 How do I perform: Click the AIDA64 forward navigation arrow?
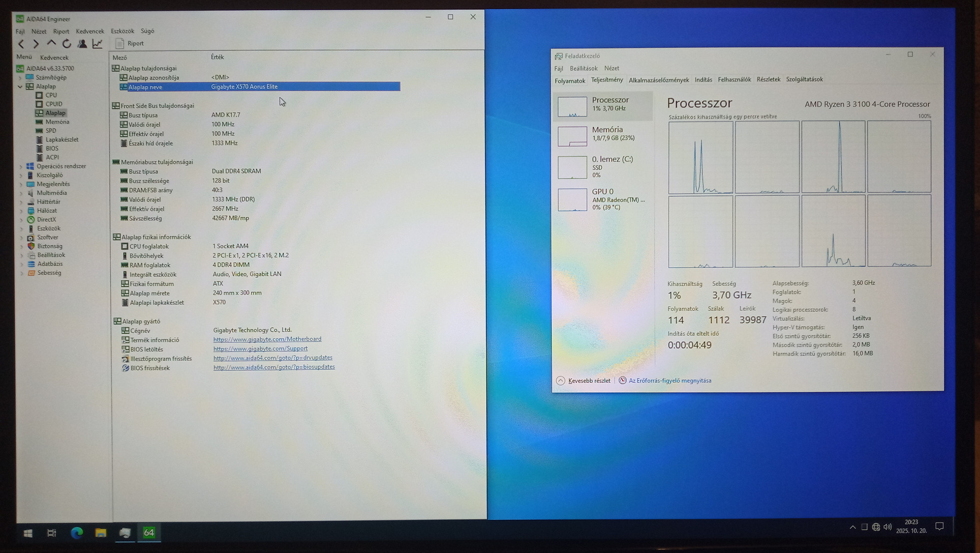point(36,44)
